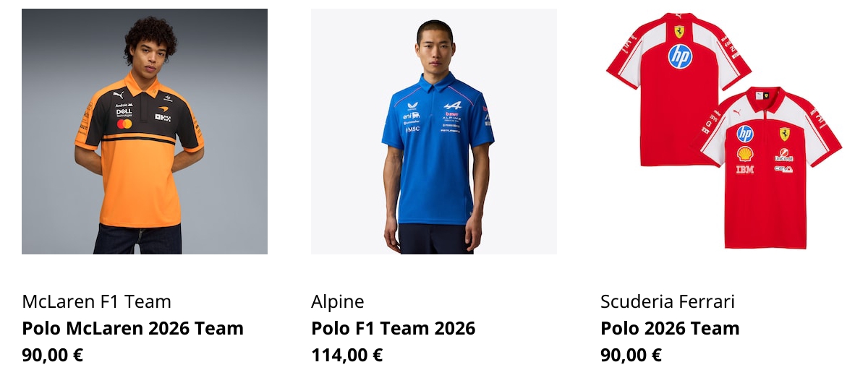Click the McLaren polo 90,00 € price
Viewport: 868px width, 383px height.
pyautogui.click(x=53, y=355)
